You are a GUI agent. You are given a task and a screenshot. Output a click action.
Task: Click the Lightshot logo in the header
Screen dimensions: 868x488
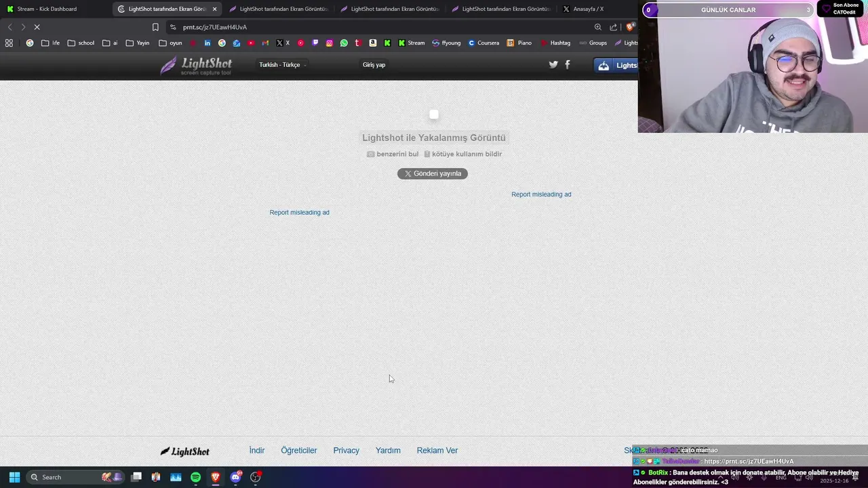click(196, 65)
